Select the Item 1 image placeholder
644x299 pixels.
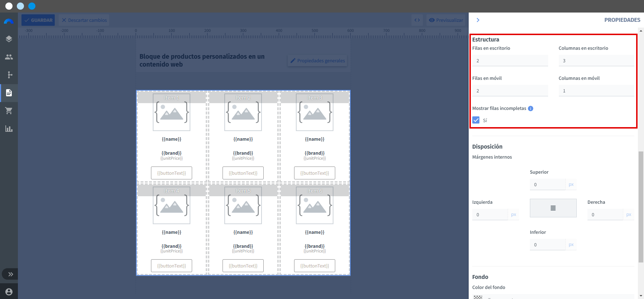(x=171, y=112)
